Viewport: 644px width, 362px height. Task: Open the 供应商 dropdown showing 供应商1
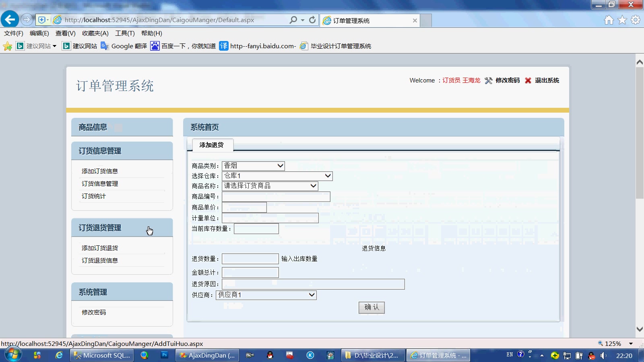pos(266,295)
